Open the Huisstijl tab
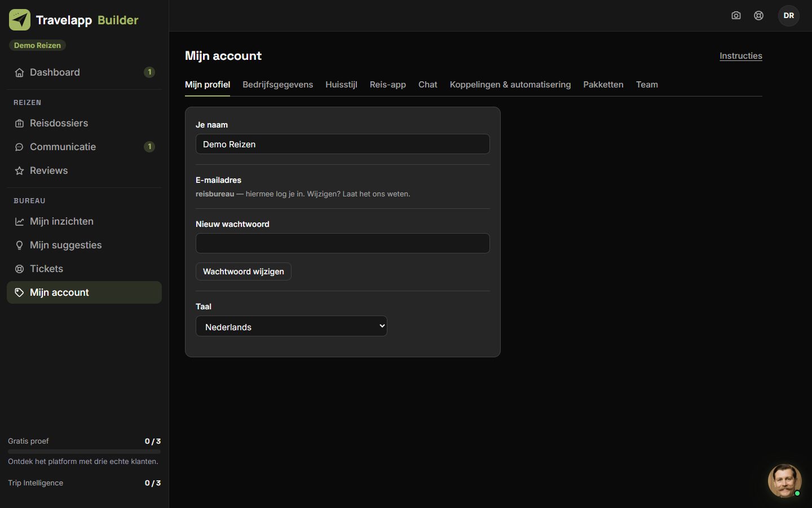The image size is (812, 508). (341, 85)
